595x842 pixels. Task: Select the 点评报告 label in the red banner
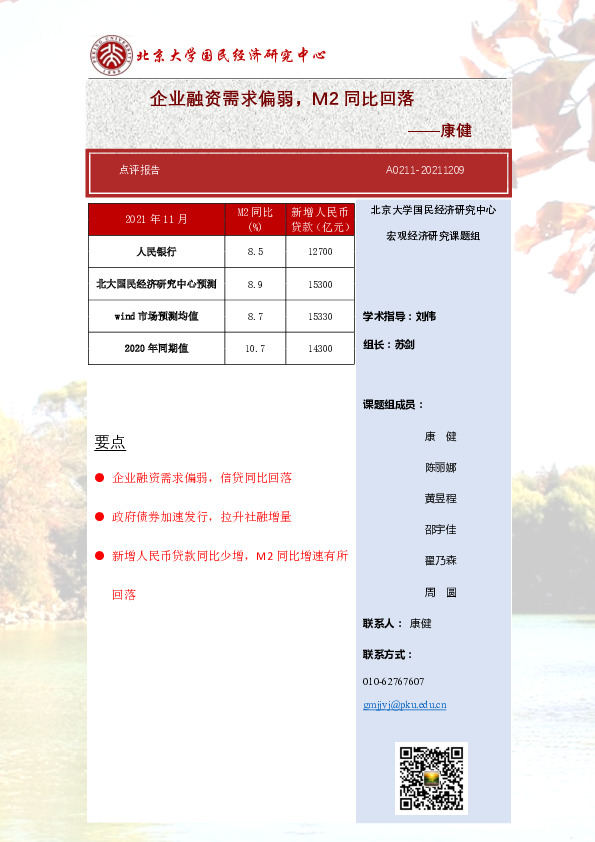point(139,170)
